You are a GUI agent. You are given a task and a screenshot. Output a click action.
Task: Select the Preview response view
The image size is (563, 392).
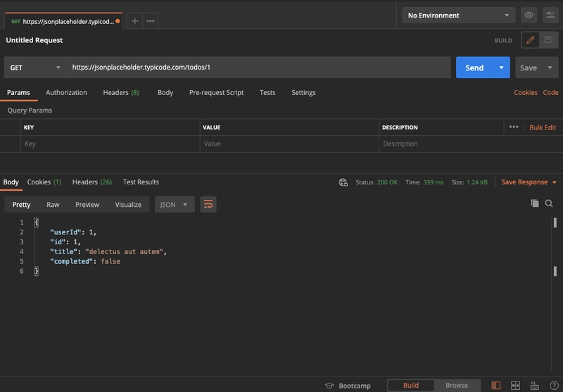[x=87, y=205]
